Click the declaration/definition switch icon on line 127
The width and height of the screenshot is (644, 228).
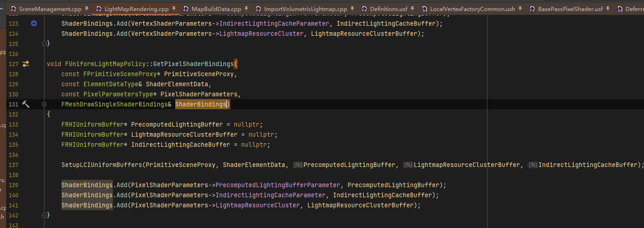click(26, 64)
